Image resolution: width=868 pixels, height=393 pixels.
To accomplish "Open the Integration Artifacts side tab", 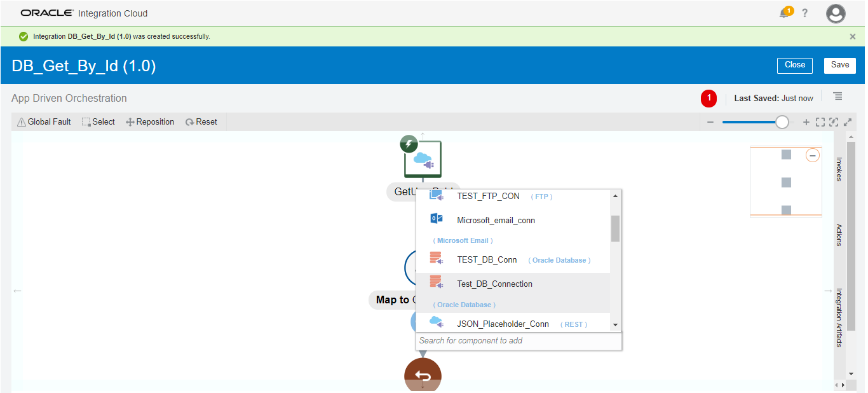I will pos(839,318).
